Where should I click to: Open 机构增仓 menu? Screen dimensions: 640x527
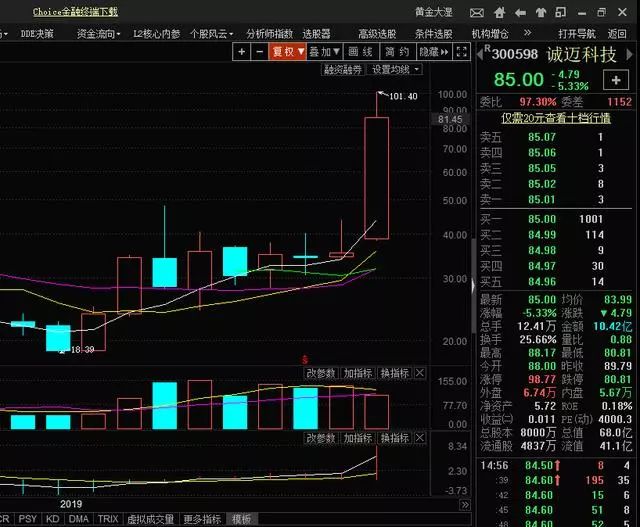point(490,34)
